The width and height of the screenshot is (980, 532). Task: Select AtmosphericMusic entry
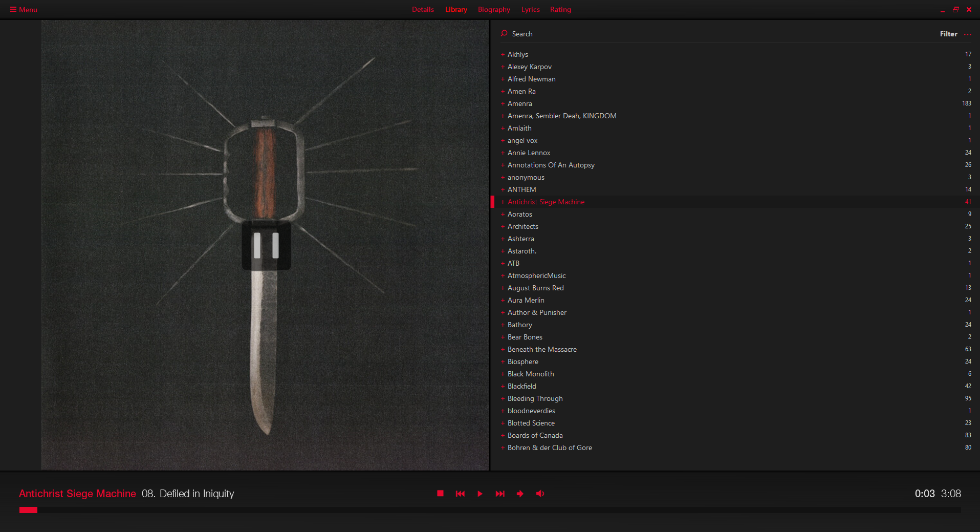[536, 275]
